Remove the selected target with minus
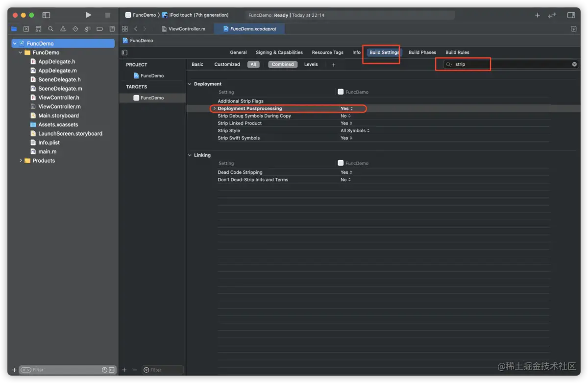The image size is (588, 383). pos(135,370)
